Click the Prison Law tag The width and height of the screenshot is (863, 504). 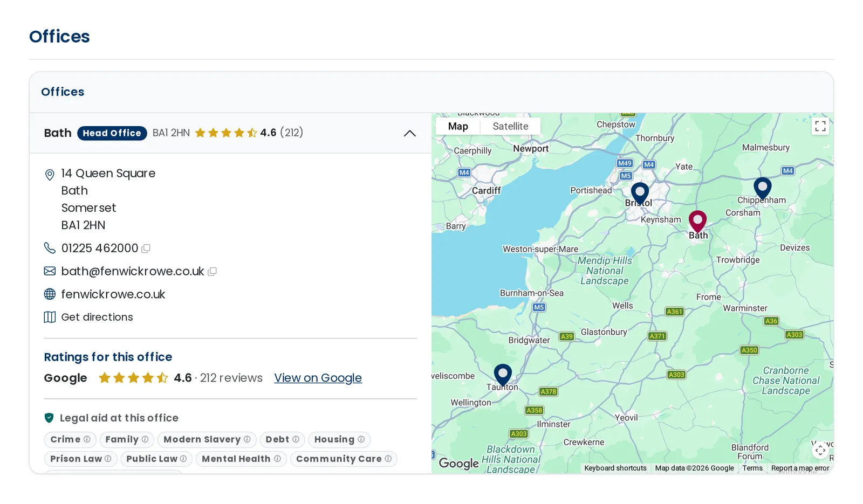click(81, 459)
